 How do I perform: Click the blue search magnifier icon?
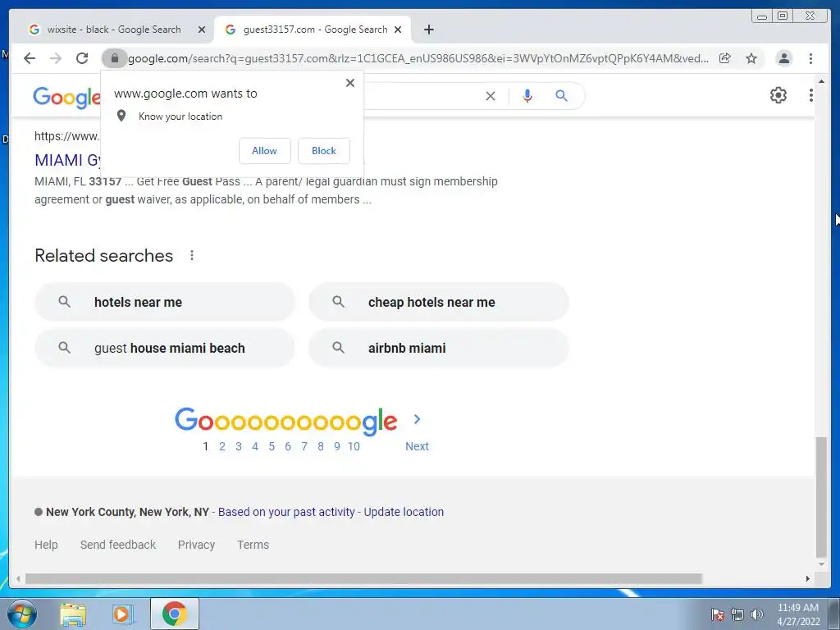tap(561, 96)
